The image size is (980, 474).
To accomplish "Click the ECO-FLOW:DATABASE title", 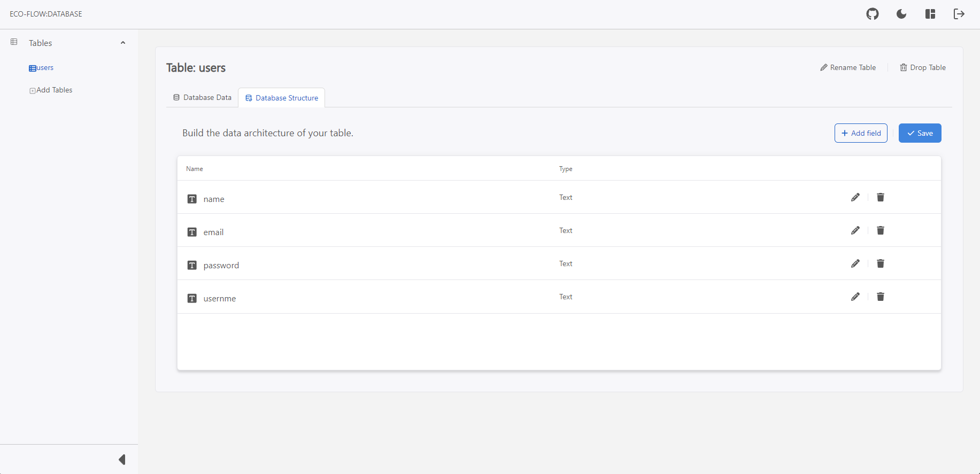I will tap(46, 14).
